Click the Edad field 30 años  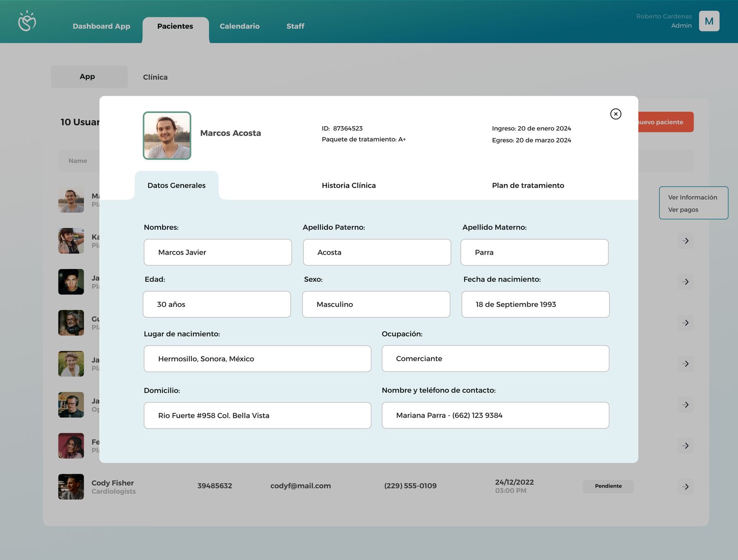217,304
